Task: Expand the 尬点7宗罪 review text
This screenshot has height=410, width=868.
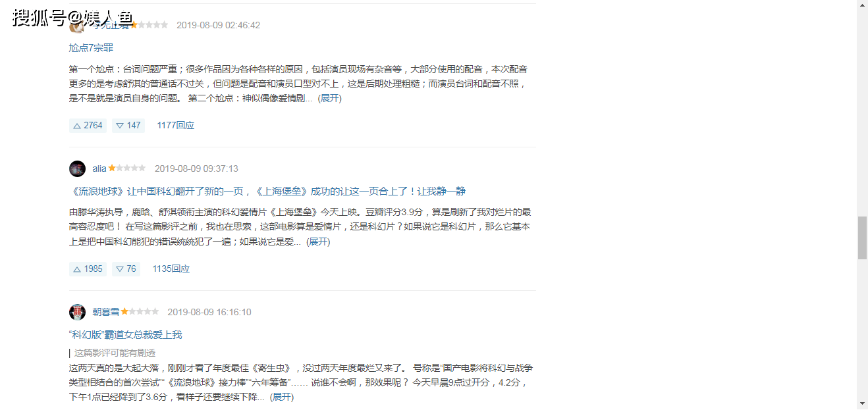Action: [329, 99]
